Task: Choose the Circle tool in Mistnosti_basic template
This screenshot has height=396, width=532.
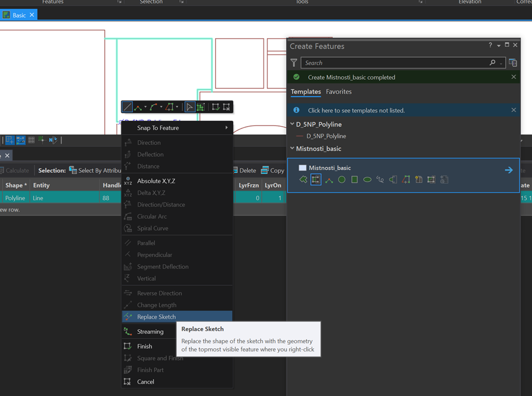Action: tap(342, 179)
